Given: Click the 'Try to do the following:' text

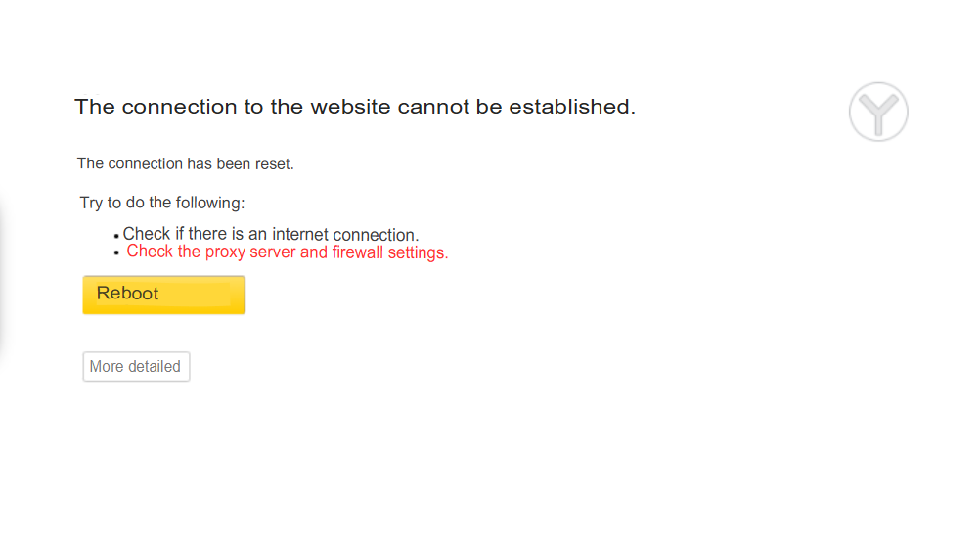Looking at the screenshot, I should pyautogui.click(x=162, y=203).
